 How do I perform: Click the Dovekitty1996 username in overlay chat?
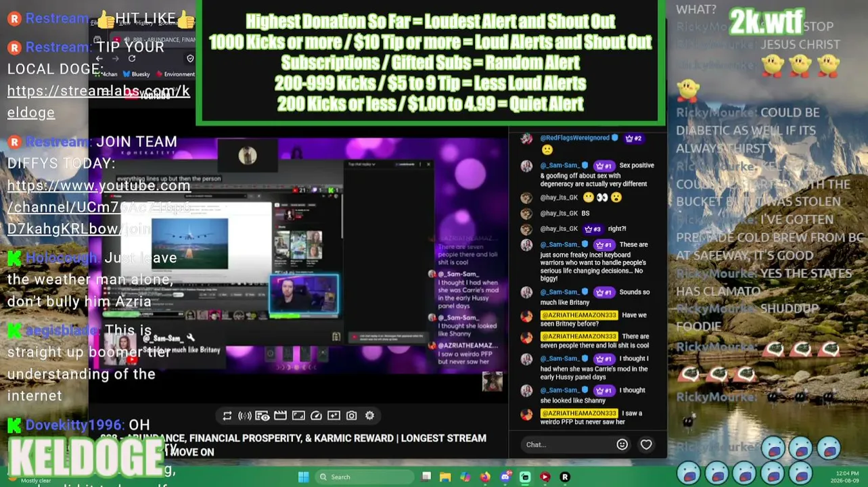pos(74,425)
